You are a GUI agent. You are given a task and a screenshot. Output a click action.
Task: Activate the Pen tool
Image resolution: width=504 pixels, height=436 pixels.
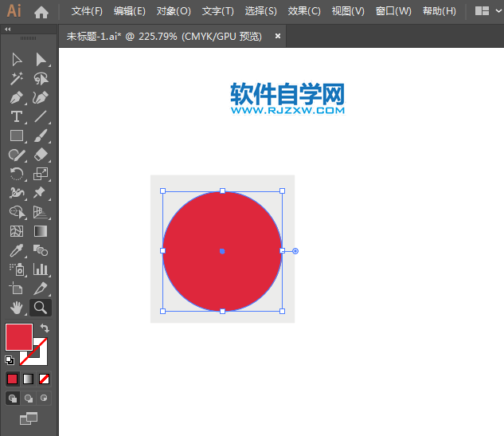17,98
